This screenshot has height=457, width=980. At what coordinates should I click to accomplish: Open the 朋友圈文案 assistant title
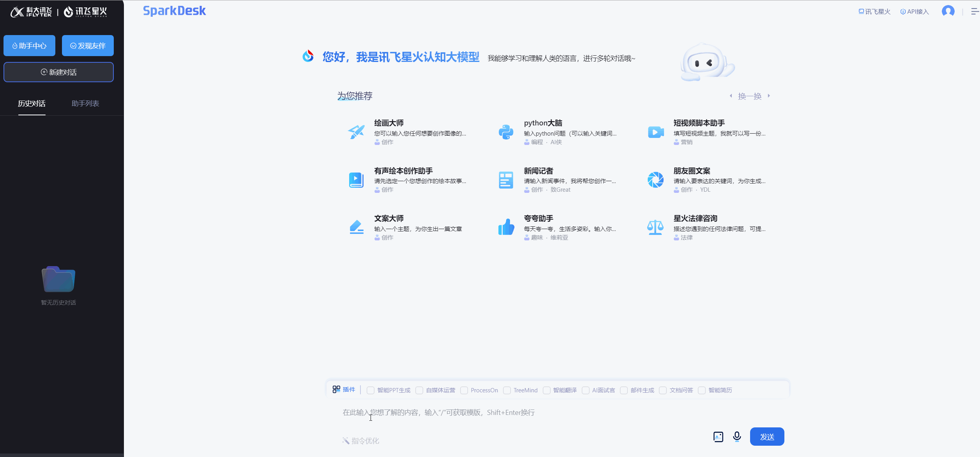click(692, 171)
